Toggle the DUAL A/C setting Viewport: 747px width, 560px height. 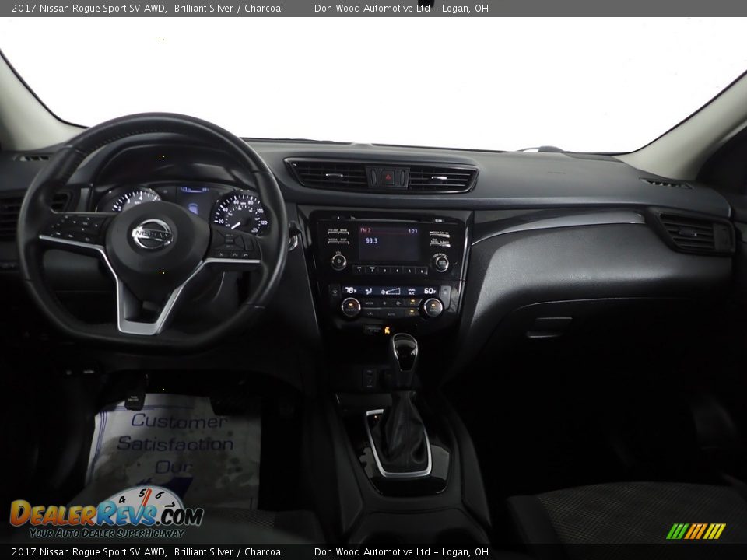click(412, 292)
